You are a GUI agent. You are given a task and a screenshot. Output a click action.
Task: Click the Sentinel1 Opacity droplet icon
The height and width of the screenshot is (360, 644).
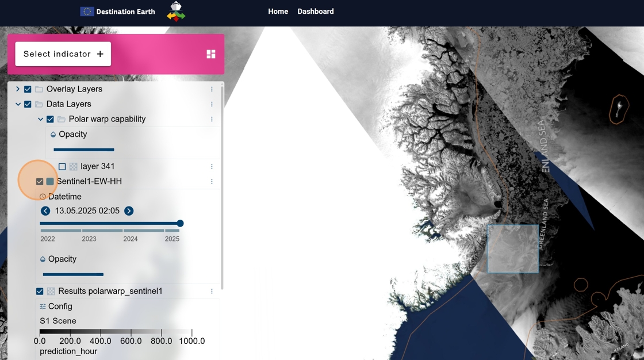coord(43,259)
